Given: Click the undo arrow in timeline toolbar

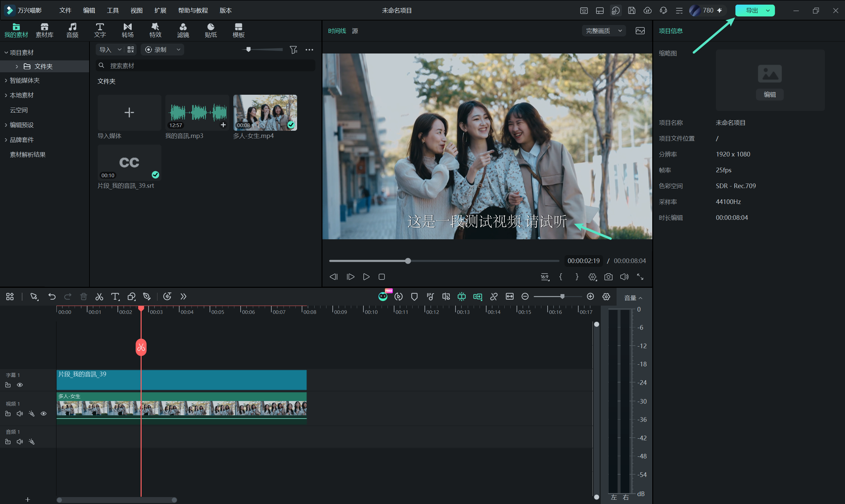Looking at the screenshot, I should [52, 296].
